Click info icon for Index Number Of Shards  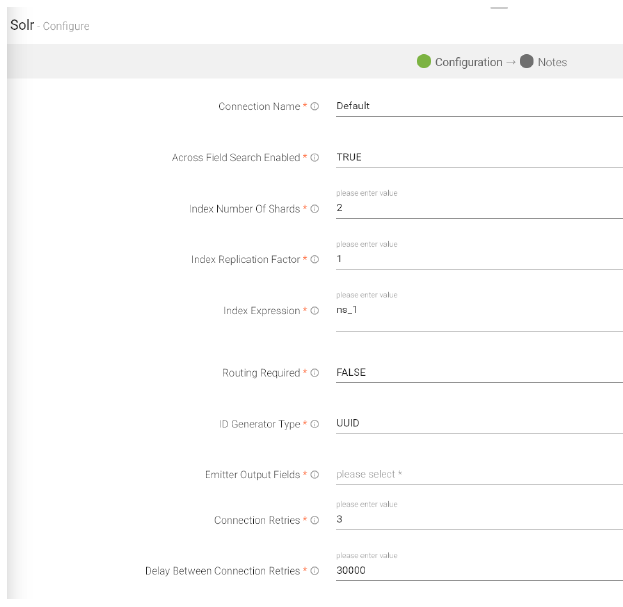(x=315, y=209)
